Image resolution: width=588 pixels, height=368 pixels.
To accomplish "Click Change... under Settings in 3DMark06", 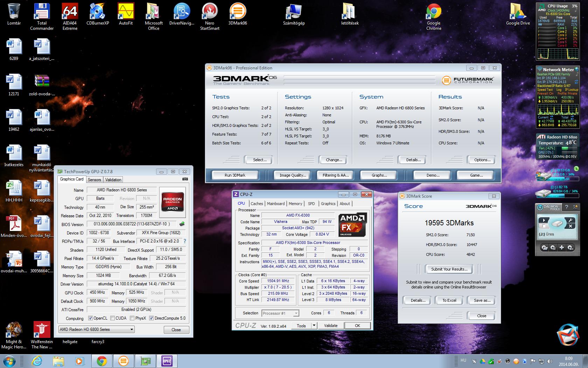I will [x=334, y=160].
